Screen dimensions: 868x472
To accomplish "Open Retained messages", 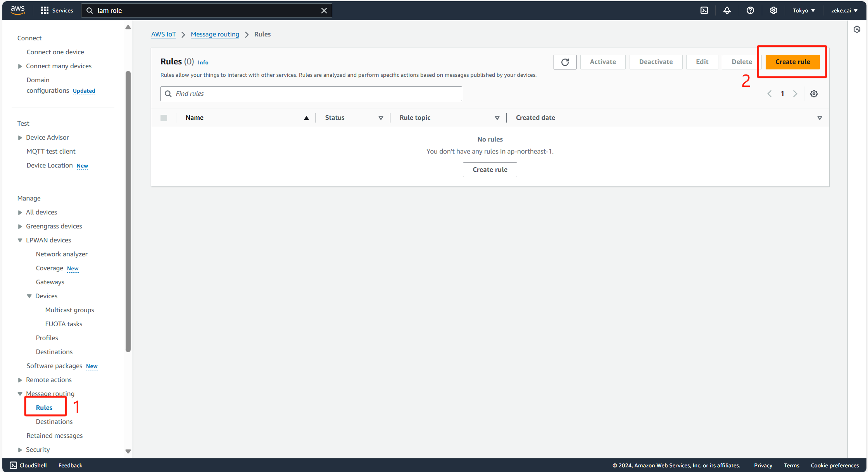I will (x=54, y=436).
